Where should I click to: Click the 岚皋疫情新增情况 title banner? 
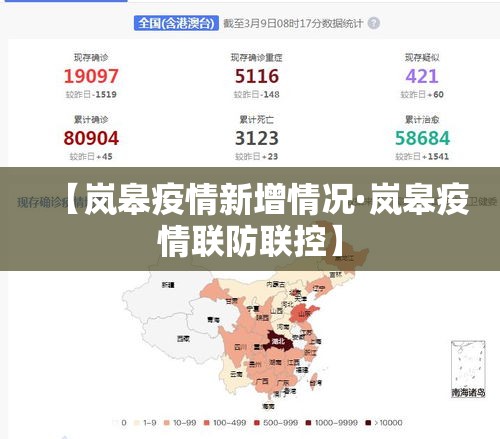pyautogui.click(x=250, y=219)
